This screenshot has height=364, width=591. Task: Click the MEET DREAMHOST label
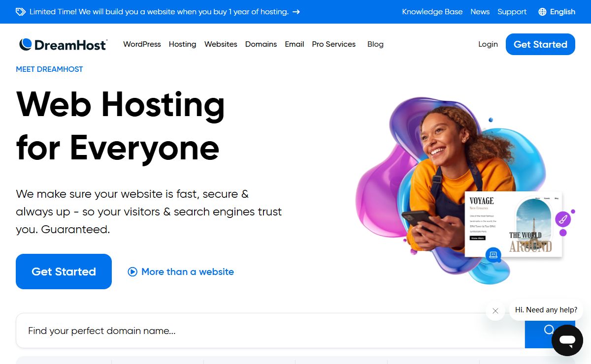point(49,69)
